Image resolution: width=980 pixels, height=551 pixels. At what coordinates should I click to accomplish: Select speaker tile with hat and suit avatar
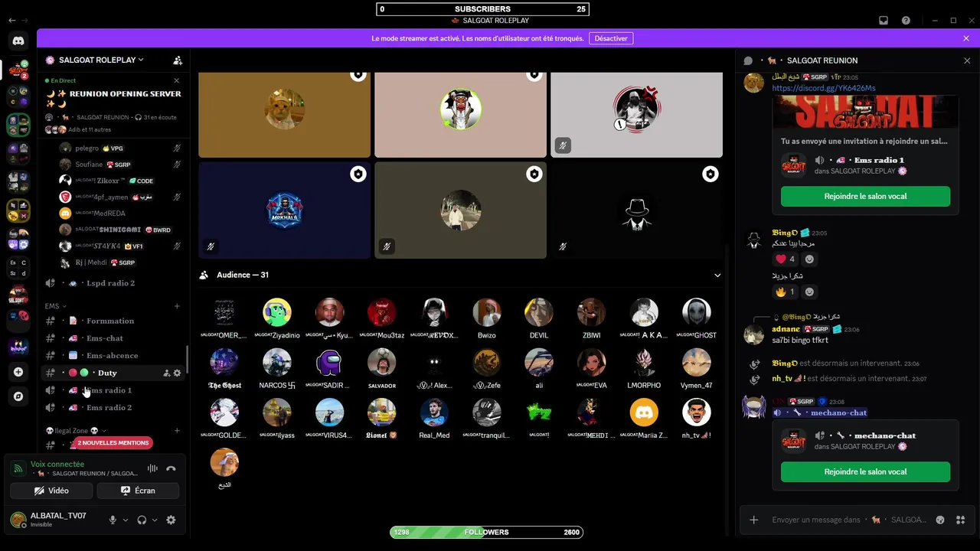click(636, 210)
